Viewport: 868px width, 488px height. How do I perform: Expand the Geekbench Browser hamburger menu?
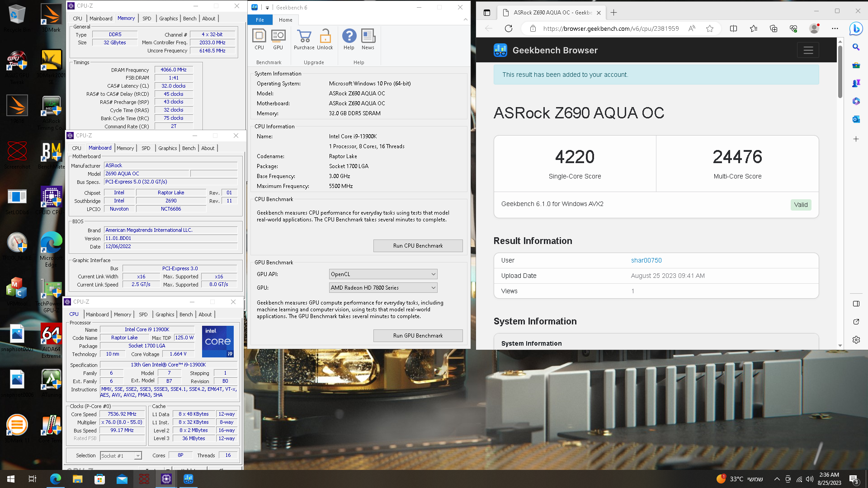click(808, 50)
